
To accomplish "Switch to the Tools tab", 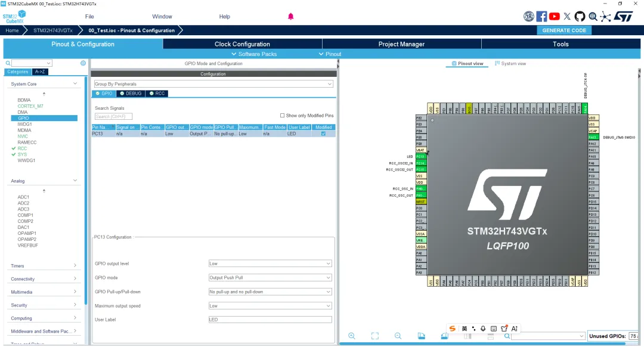I will (x=561, y=44).
